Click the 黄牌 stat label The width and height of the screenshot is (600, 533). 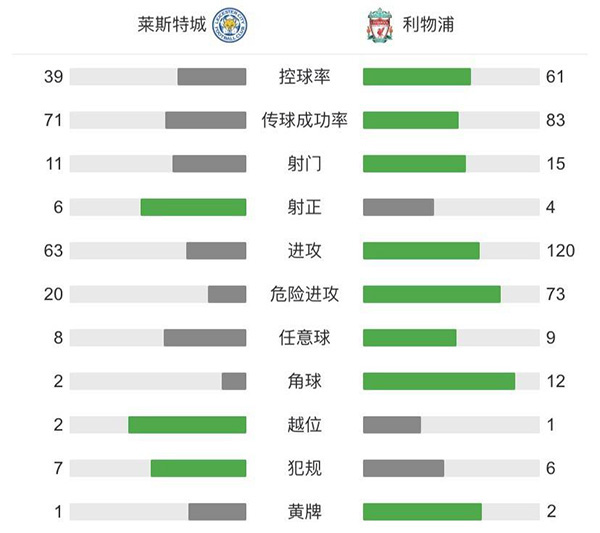point(305,512)
